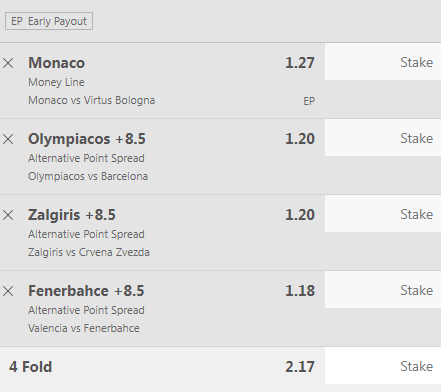This screenshot has height=392, width=441.
Task: Click the EP icon under Monaco odds
Action: click(x=309, y=101)
